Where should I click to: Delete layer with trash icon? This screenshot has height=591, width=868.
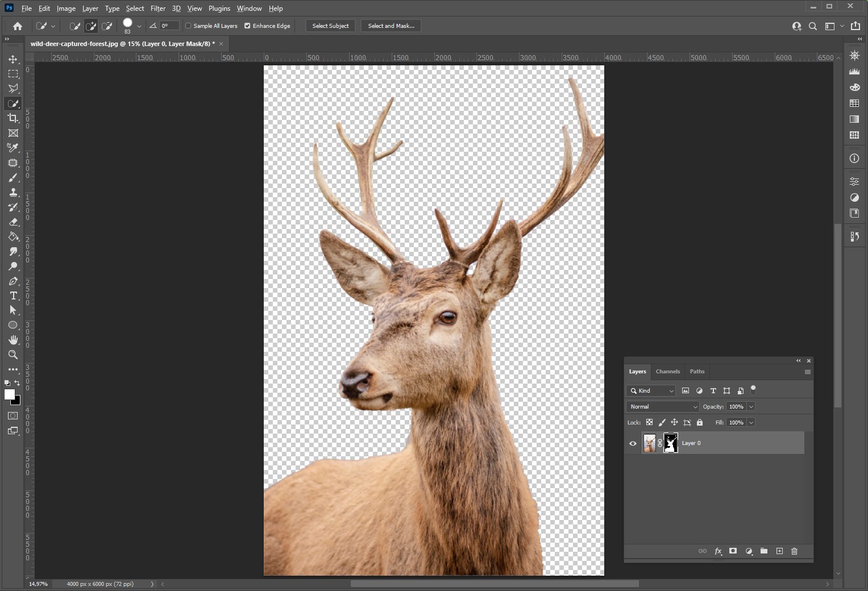pyautogui.click(x=795, y=551)
